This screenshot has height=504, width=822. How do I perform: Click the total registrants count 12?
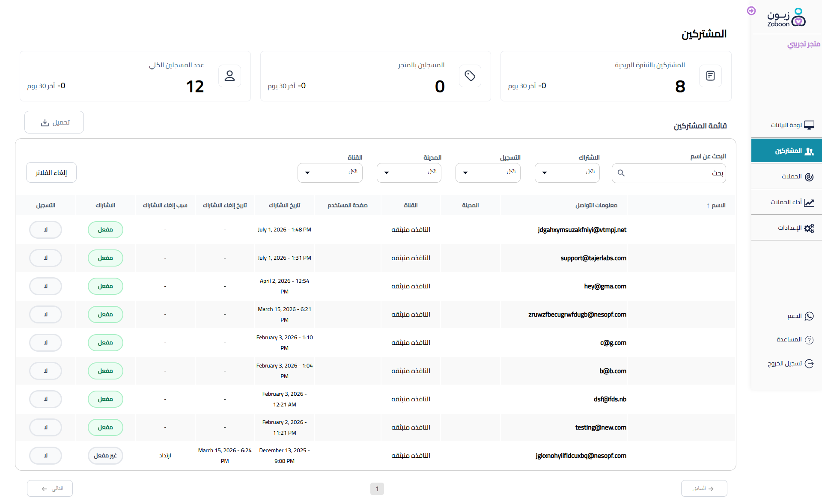195,86
